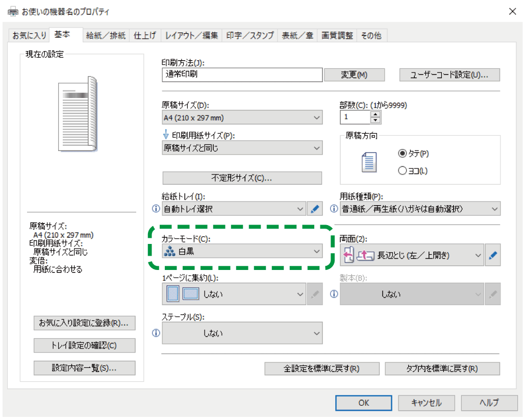Select the ヨコ orientation radio button
The height and width of the screenshot is (420, 525).
(x=402, y=171)
